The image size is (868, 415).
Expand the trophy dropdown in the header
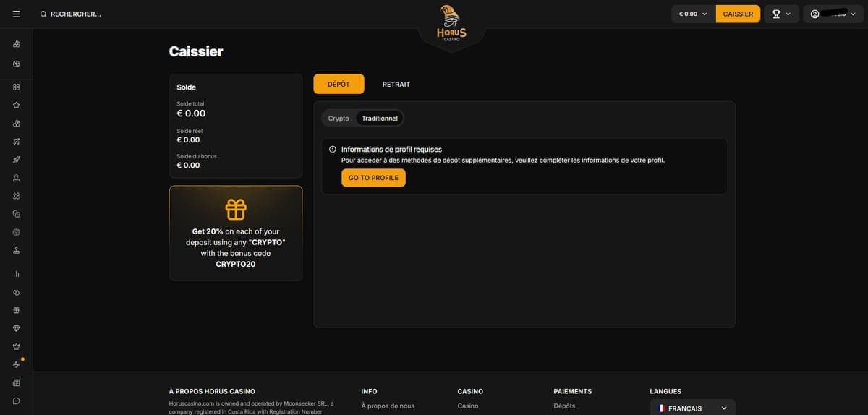tap(781, 14)
